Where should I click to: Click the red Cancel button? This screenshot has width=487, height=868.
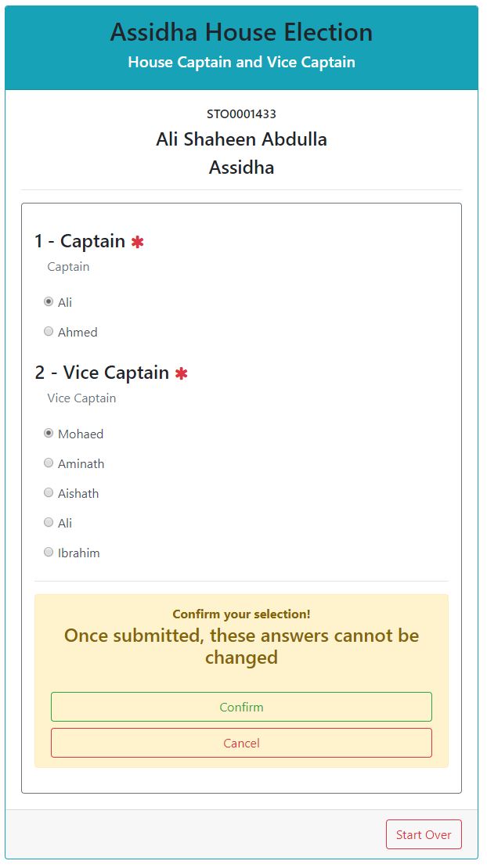click(x=241, y=743)
